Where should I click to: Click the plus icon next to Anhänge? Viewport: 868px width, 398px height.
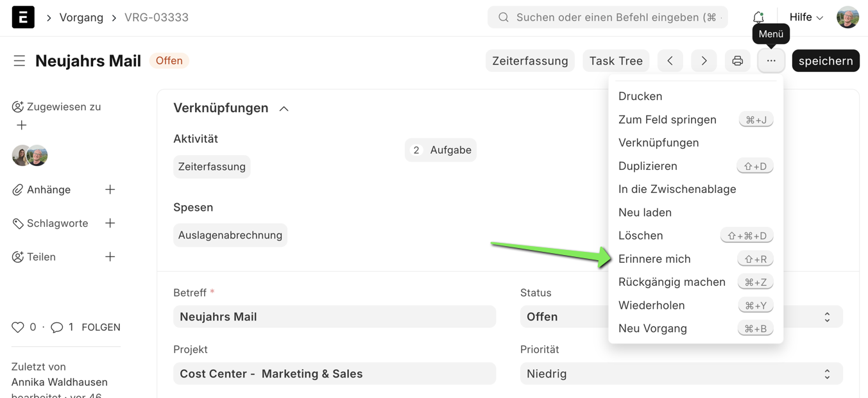[110, 190]
